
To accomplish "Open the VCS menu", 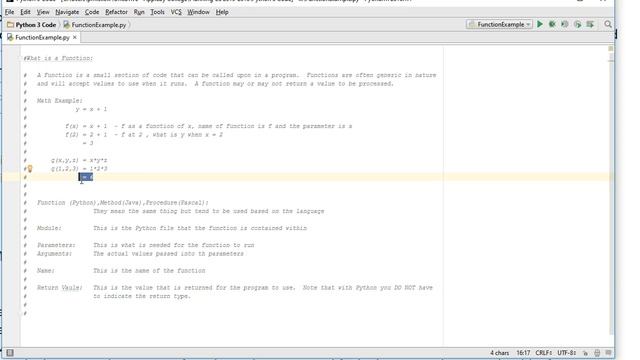I will pos(176,12).
